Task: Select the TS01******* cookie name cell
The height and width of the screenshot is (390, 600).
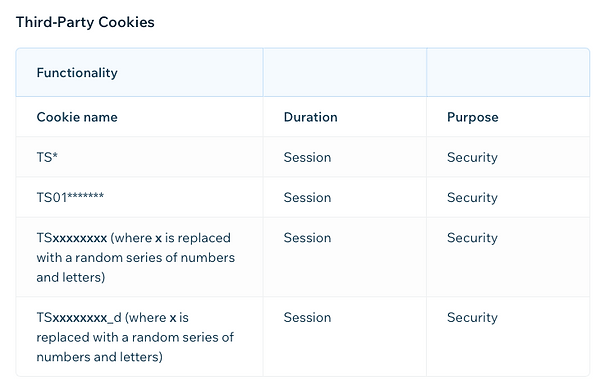Action: pos(139,197)
